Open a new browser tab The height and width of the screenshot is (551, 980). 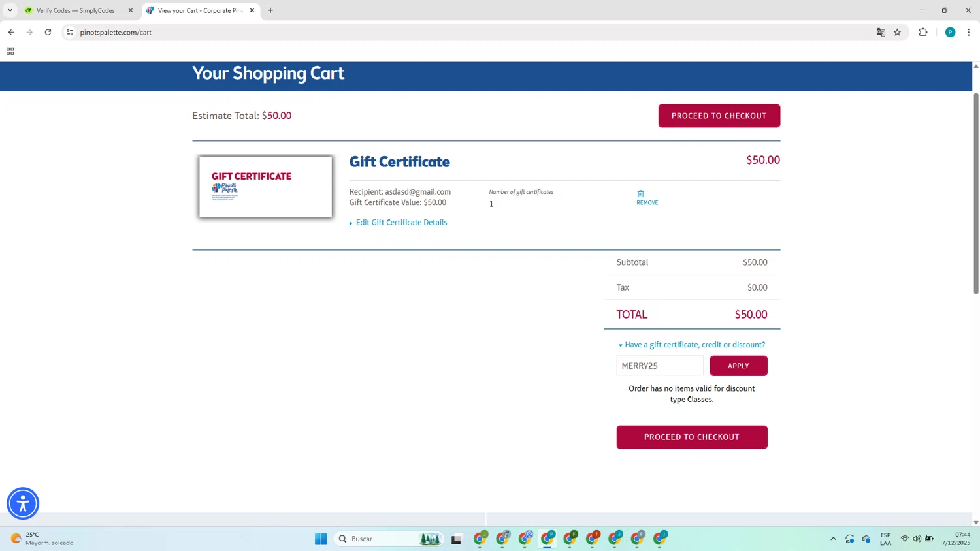coord(270,10)
